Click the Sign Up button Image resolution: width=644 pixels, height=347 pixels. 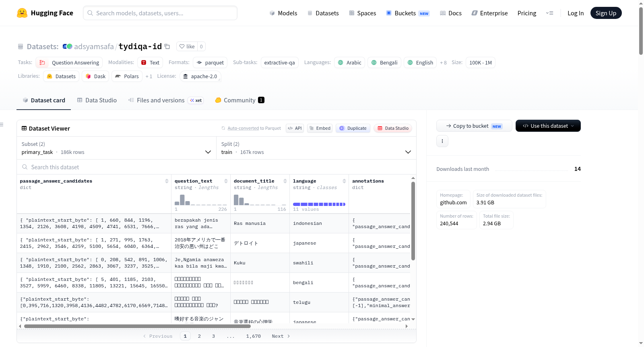coord(606,13)
